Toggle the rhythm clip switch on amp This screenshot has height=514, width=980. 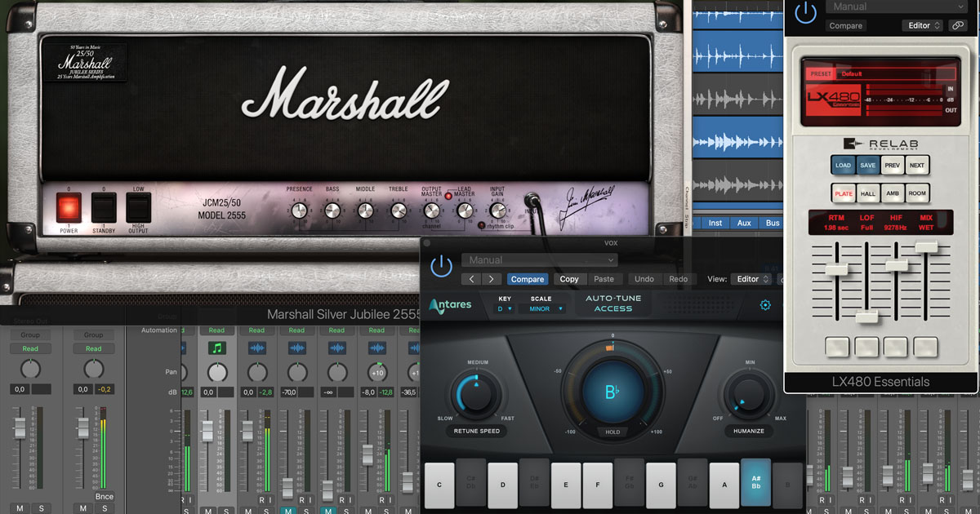pos(481,226)
